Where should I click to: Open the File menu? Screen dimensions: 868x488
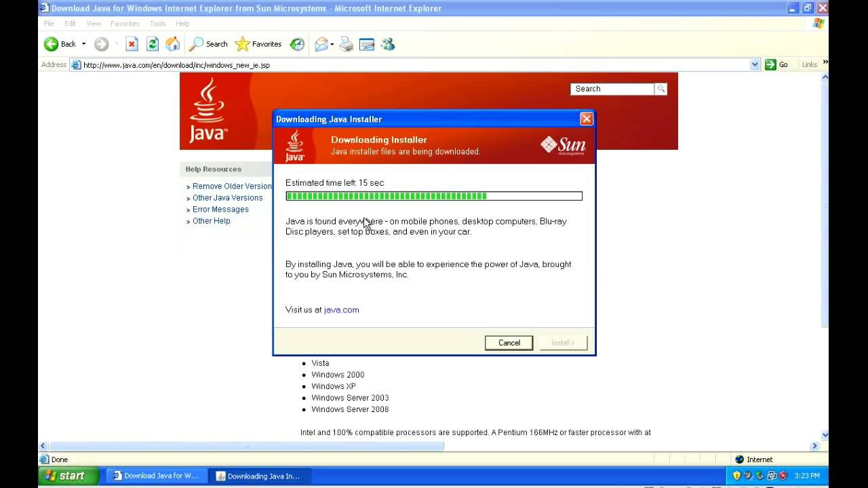tap(49, 23)
